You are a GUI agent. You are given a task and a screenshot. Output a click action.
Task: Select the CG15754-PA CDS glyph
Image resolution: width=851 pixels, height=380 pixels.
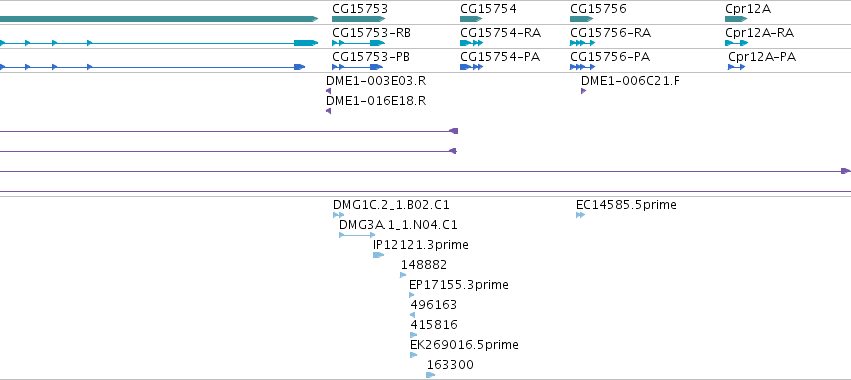(471, 67)
